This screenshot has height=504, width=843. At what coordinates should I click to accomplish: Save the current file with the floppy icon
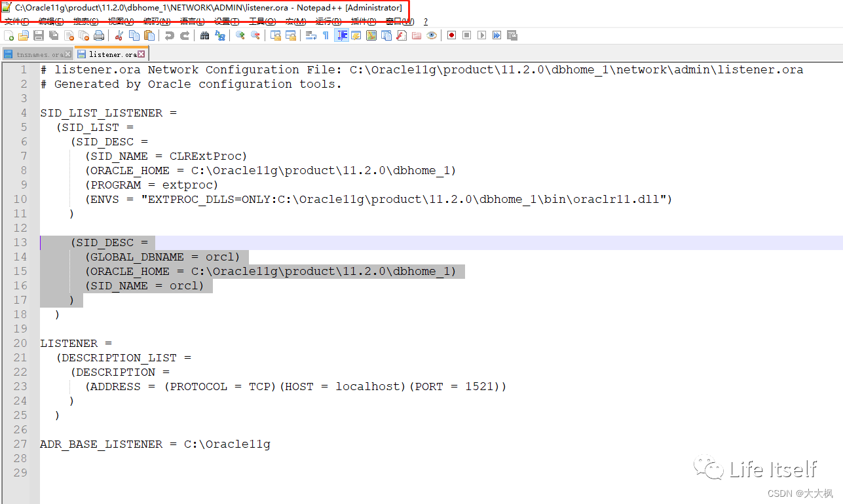click(39, 35)
